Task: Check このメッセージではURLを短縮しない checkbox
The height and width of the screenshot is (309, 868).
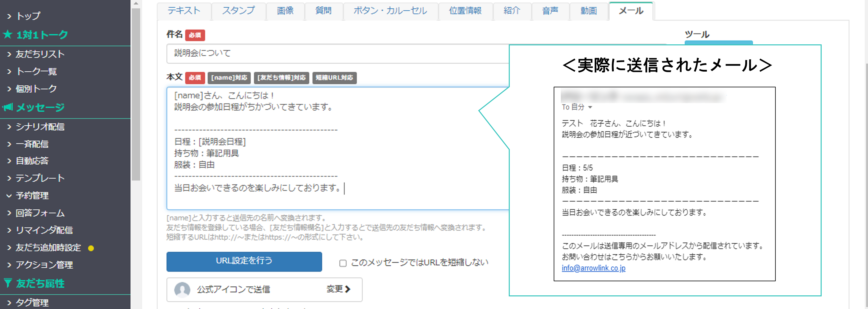Action: pyautogui.click(x=343, y=263)
